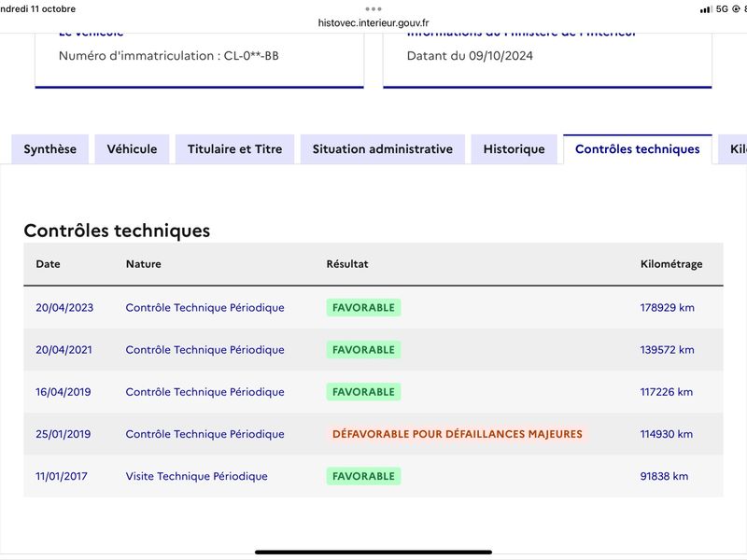Tap the three dots above the URL
Viewport: 747px width, 560px height.
point(373,8)
